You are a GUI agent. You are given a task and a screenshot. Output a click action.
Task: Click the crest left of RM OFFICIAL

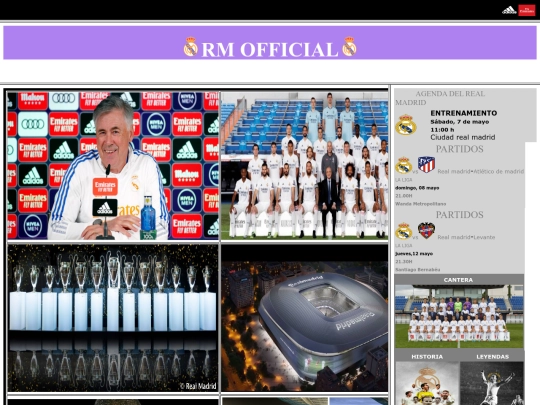(190, 46)
